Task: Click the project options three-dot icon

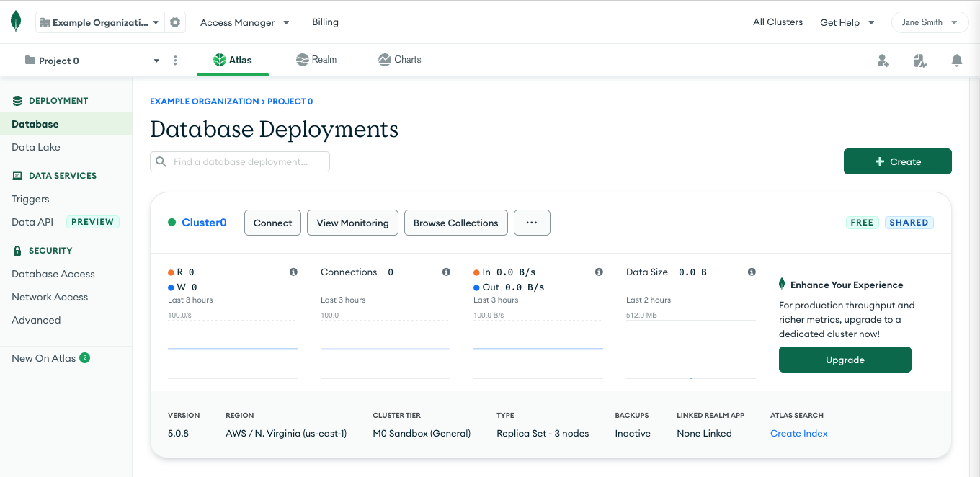Action: pos(175,61)
